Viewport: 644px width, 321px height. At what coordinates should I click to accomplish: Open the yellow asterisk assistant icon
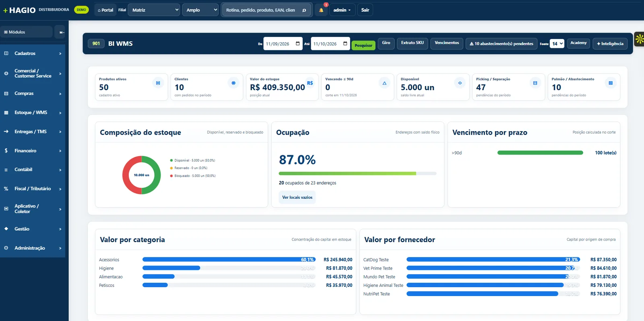639,39
